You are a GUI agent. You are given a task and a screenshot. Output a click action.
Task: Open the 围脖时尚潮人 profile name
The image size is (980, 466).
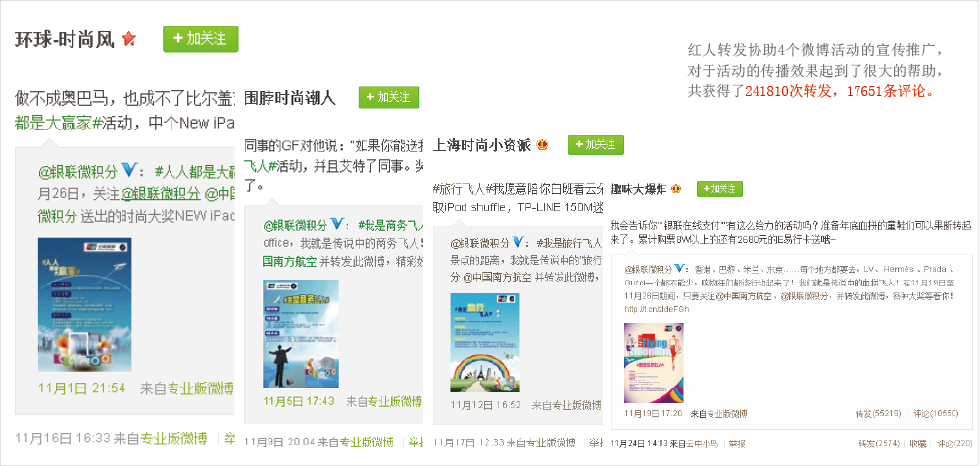pyautogui.click(x=290, y=97)
